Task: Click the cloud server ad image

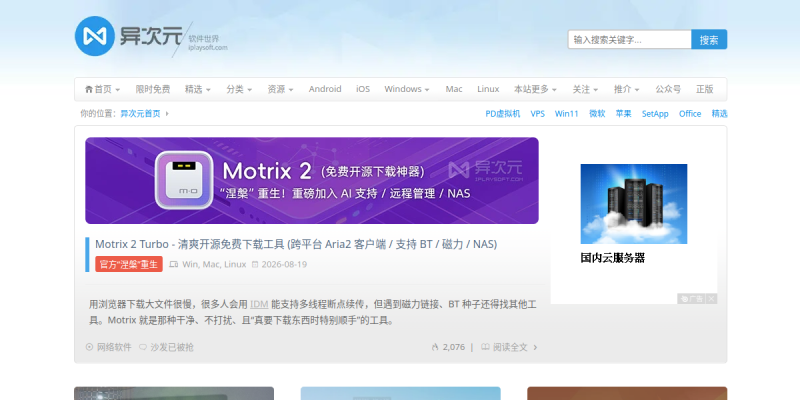Action: pyautogui.click(x=634, y=204)
